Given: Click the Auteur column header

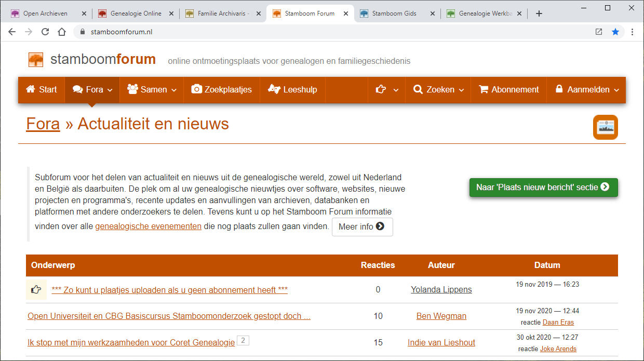Looking at the screenshot, I should [x=441, y=265].
